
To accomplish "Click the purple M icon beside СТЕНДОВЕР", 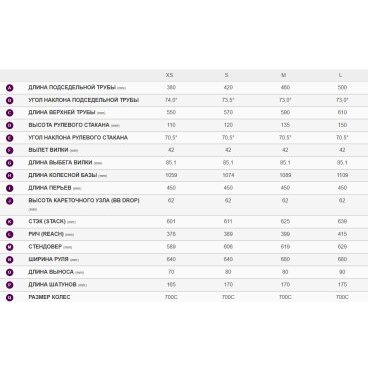I will pyautogui.click(x=10, y=247).
